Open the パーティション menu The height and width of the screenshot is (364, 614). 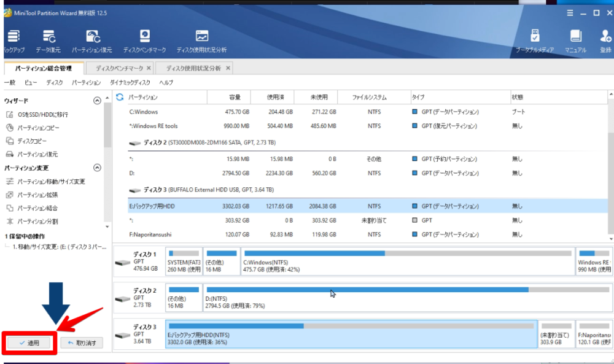(86, 83)
